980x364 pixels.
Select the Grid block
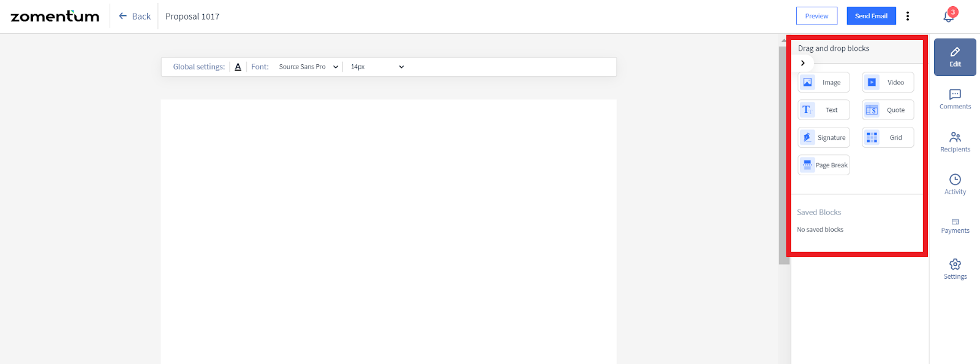coord(888,137)
